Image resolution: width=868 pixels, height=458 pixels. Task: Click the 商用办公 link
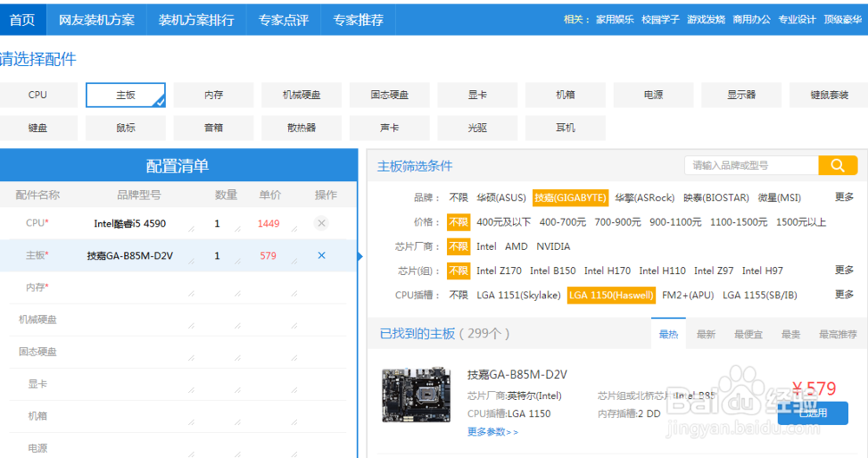point(751,20)
